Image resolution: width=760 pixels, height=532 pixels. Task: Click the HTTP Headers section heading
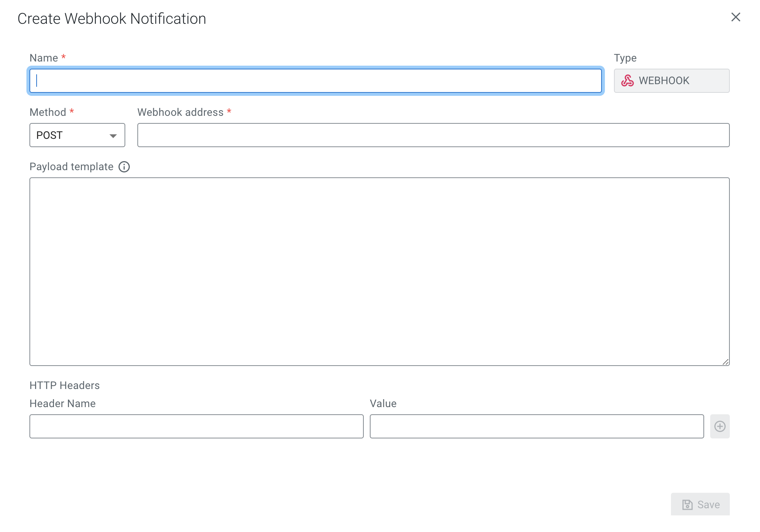(x=65, y=385)
